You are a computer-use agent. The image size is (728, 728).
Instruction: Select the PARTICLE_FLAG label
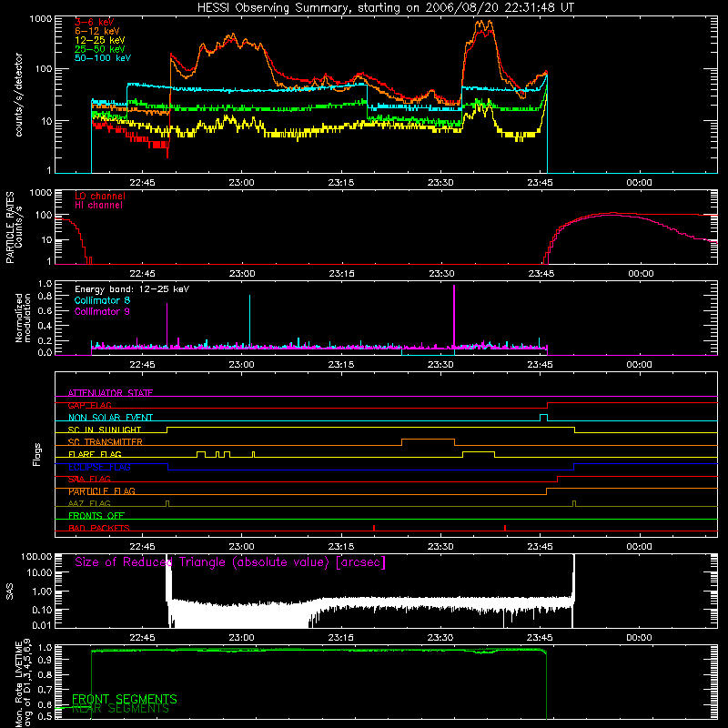(x=102, y=491)
